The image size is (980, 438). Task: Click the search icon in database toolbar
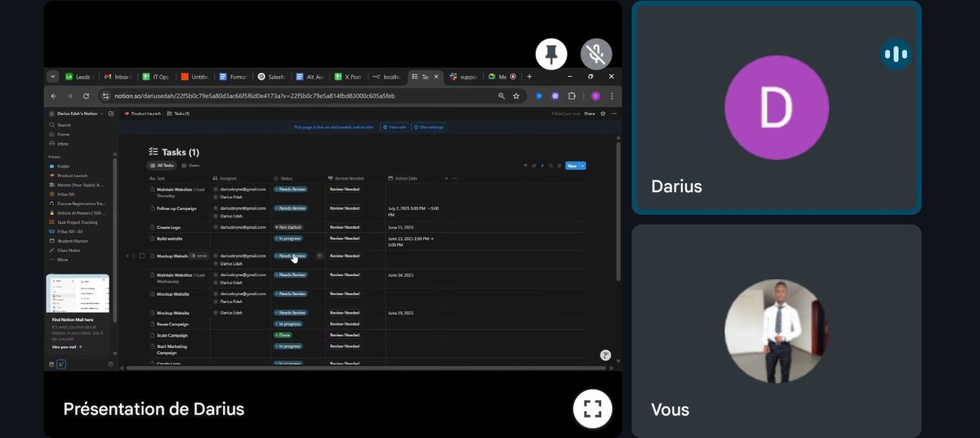click(x=551, y=166)
